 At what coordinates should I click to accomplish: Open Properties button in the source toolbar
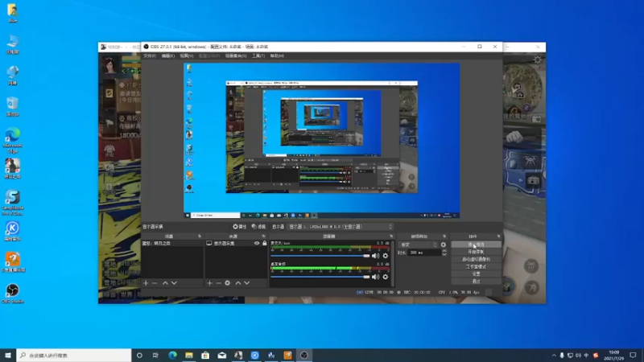239,227
